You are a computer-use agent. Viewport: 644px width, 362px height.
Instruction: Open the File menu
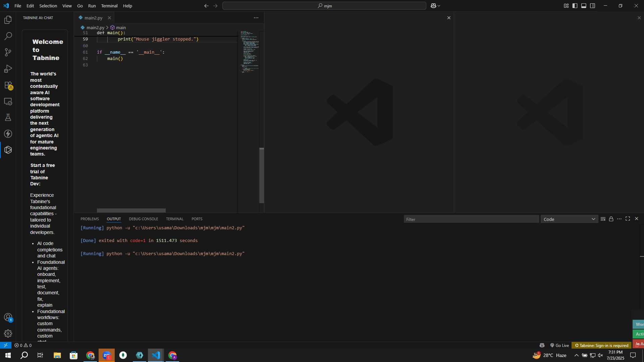18,6
